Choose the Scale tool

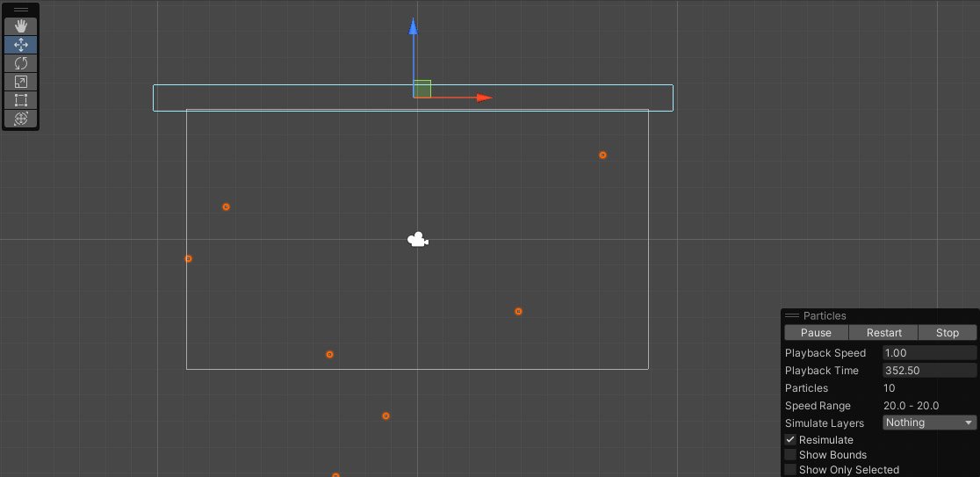coord(21,82)
